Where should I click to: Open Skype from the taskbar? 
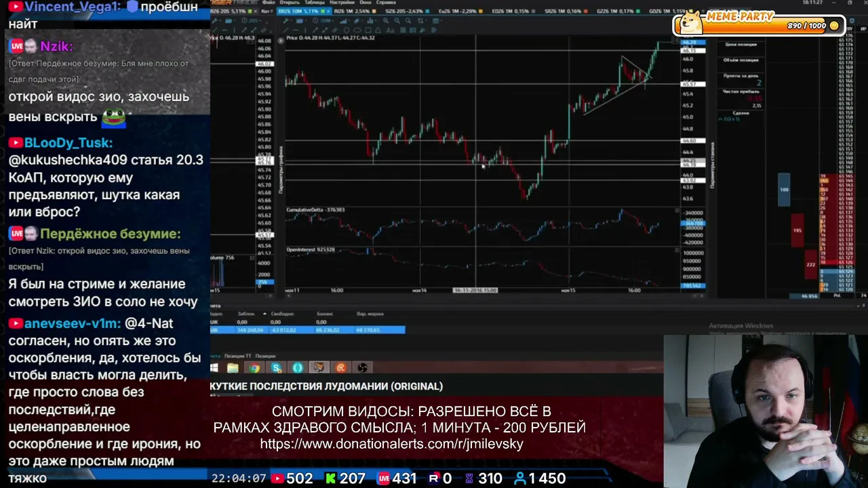click(x=276, y=367)
